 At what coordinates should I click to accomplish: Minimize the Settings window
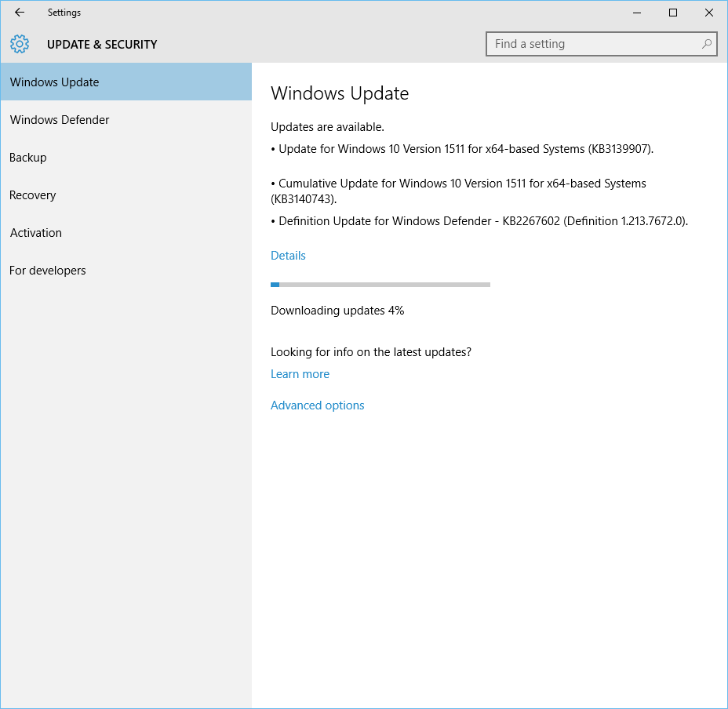pyautogui.click(x=636, y=13)
